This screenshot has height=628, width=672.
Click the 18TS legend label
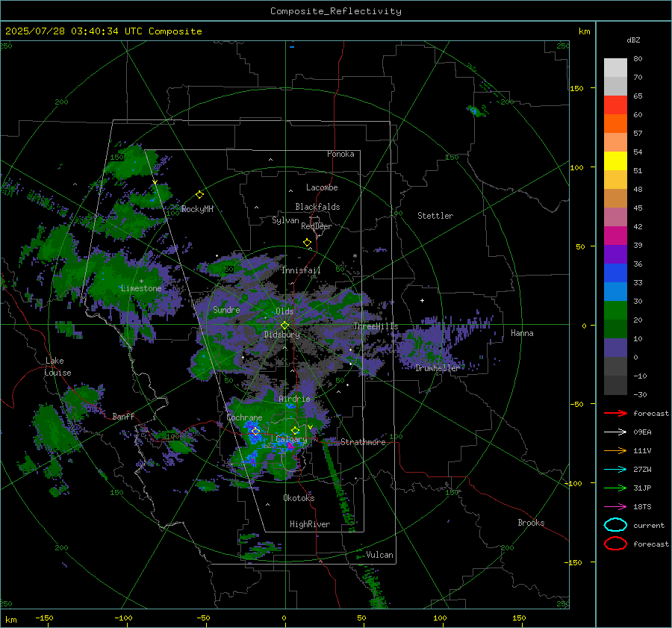click(642, 507)
